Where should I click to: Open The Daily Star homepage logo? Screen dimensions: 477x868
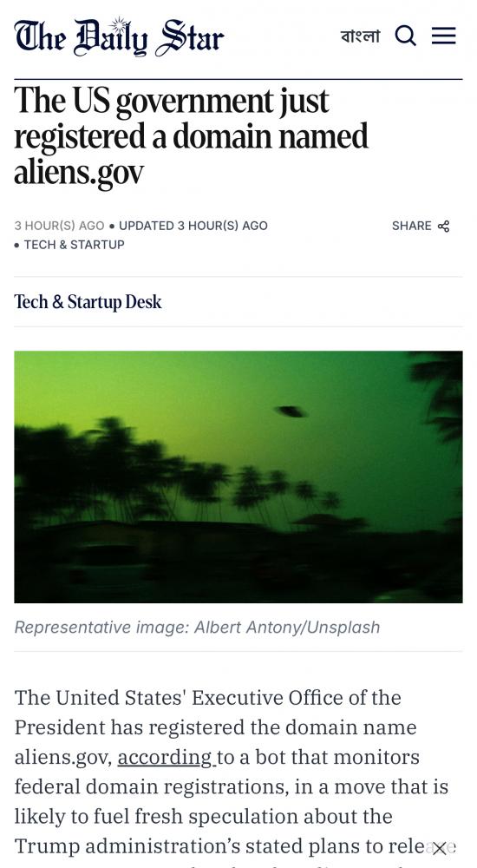(119, 36)
